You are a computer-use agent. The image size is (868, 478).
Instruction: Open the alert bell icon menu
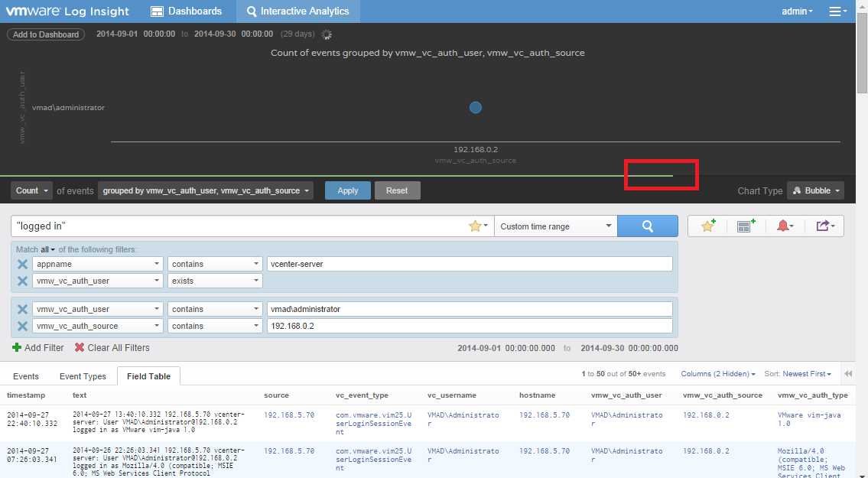pos(785,226)
